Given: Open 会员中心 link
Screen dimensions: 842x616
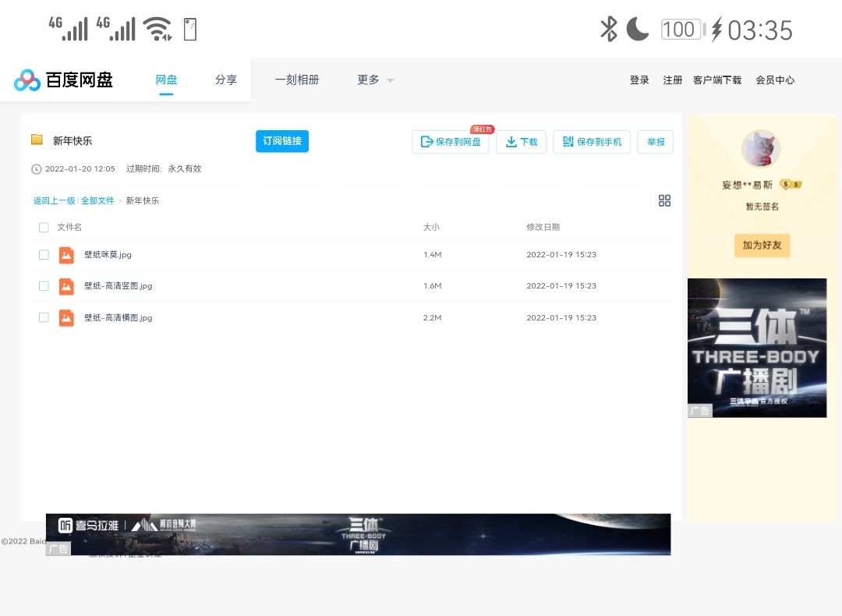Looking at the screenshot, I should click(775, 80).
